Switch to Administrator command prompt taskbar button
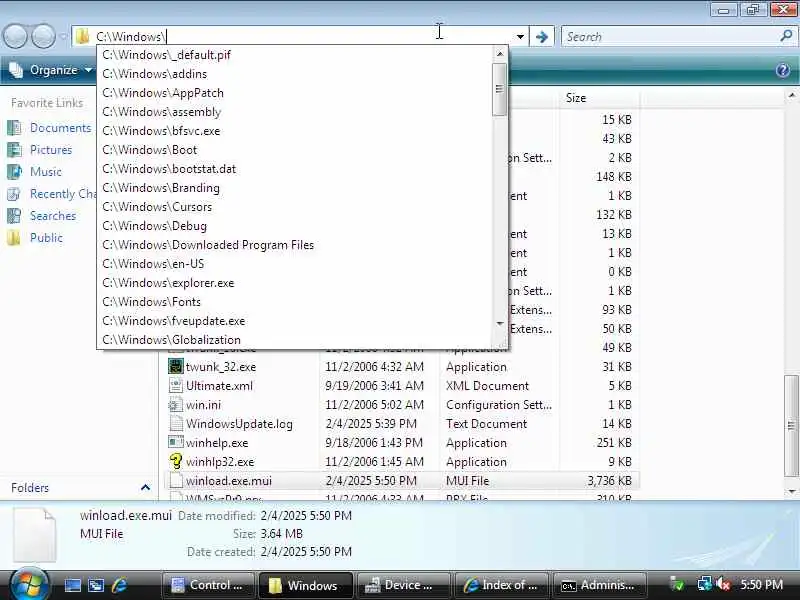Image resolution: width=800 pixels, height=600 pixels. click(x=599, y=585)
